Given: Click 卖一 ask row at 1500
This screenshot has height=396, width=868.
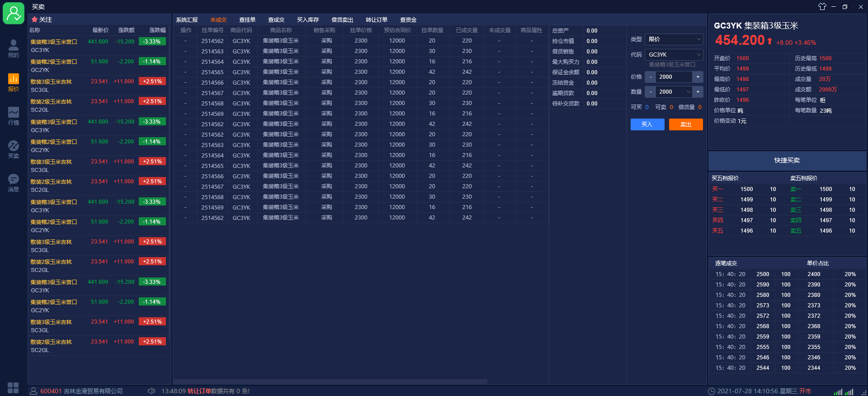Looking at the screenshot, I should [x=826, y=189].
